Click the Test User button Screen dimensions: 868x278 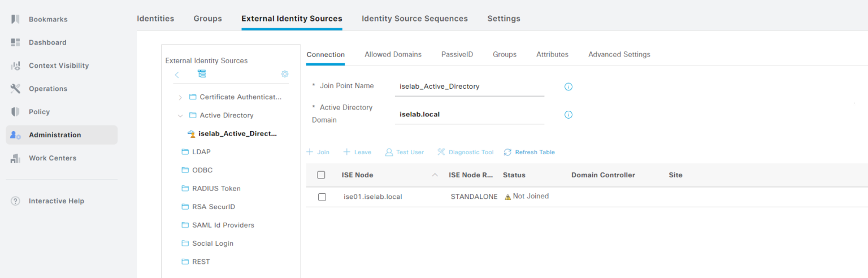(x=405, y=153)
